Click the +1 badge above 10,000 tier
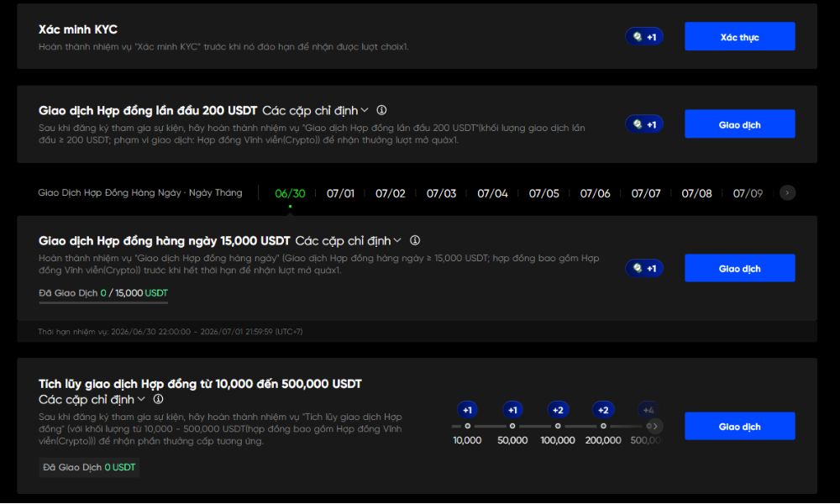Viewport: 840px width, 504px height. 467,410
